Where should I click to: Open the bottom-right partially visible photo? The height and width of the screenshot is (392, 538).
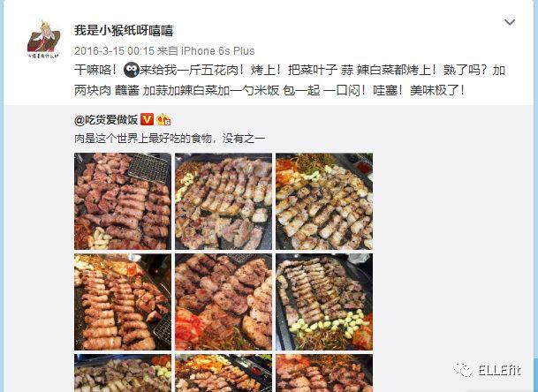click(324, 373)
